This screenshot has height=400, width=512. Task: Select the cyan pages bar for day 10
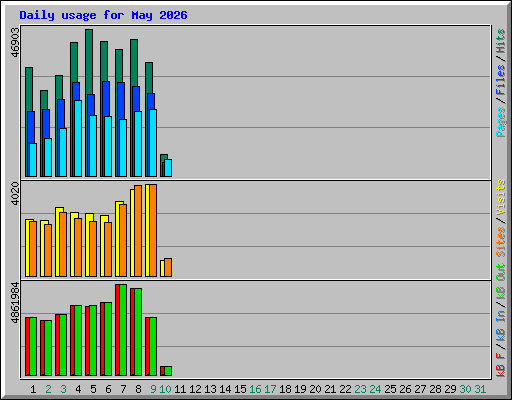coord(168,168)
